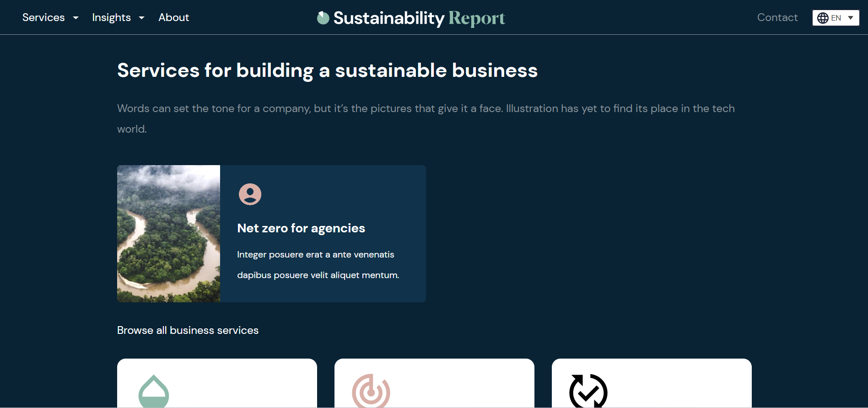The width and height of the screenshot is (868, 408).
Task: Click the pink user avatar icon
Action: 250,194
